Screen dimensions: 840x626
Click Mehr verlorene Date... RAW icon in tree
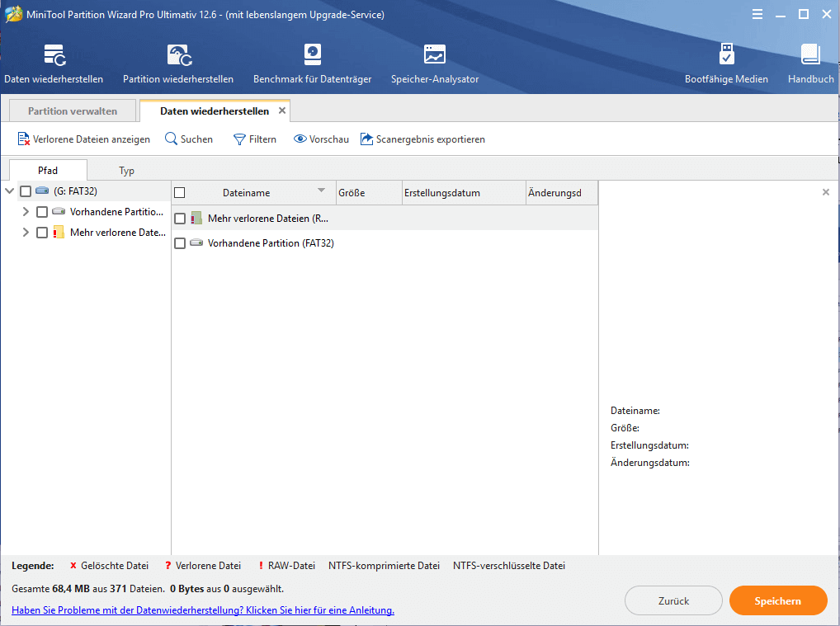(59, 232)
